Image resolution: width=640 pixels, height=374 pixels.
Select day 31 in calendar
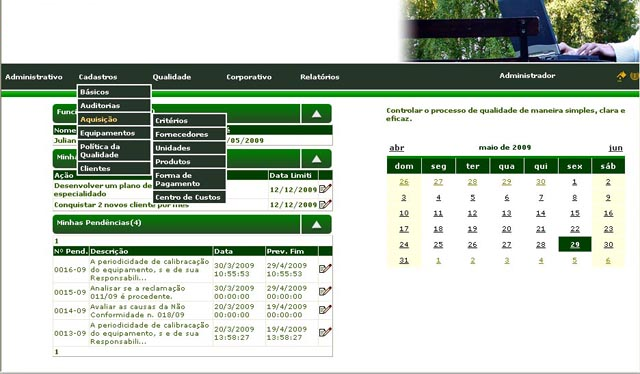[404, 260]
